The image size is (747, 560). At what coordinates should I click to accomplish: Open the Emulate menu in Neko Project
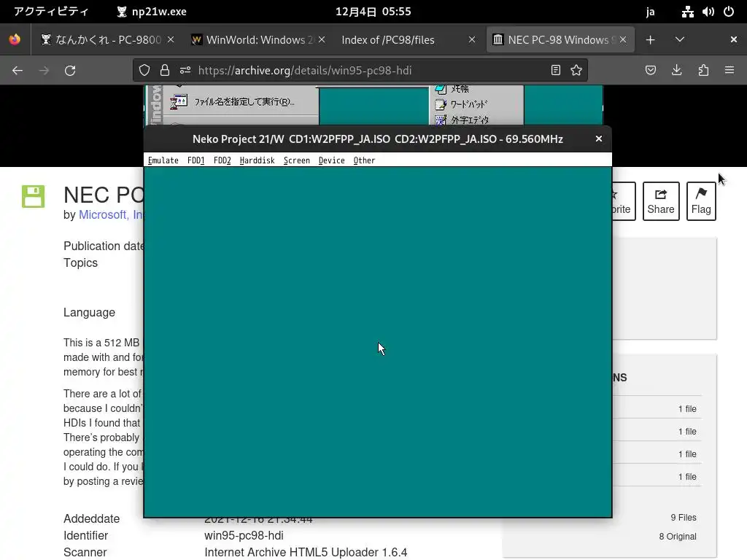pyautogui.click(x=163, y=160)
